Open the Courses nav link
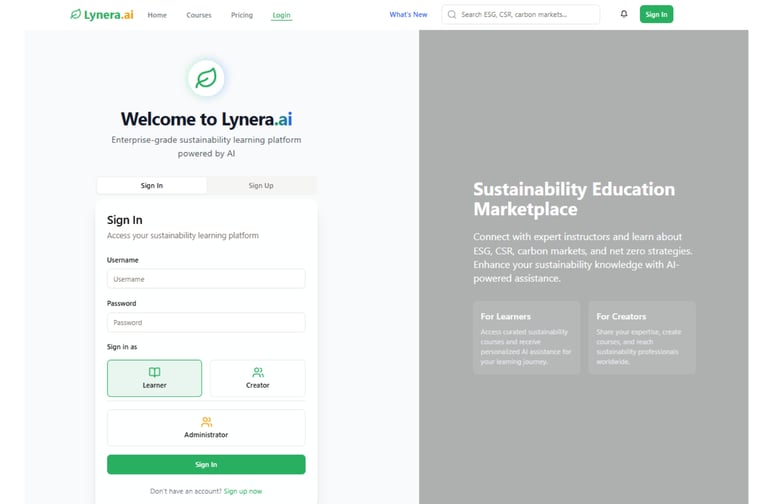 point(199,15)
